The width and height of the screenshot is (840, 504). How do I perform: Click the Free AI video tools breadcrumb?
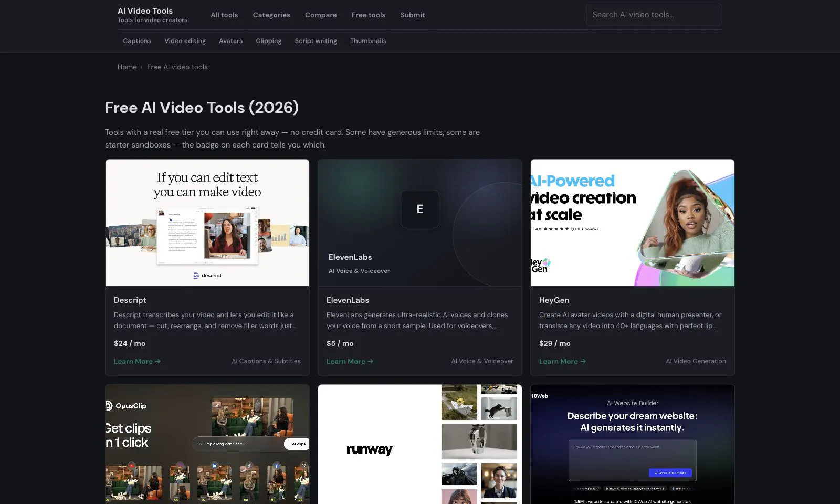pos(177,67)
